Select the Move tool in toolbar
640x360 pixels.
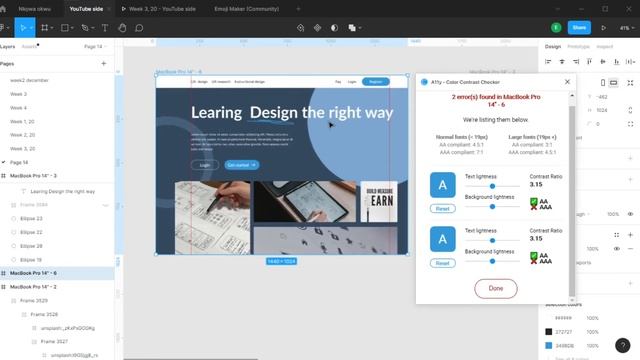(23, 28)
